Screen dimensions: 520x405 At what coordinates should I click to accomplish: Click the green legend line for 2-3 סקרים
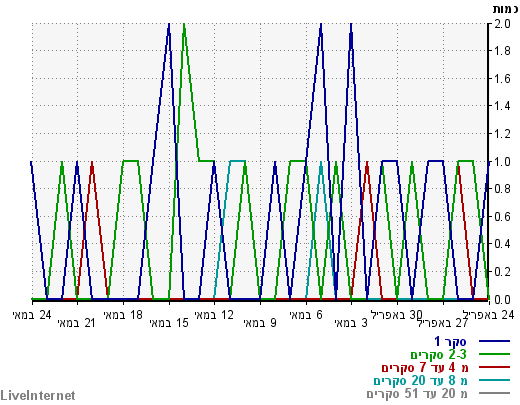pos(495,354)
